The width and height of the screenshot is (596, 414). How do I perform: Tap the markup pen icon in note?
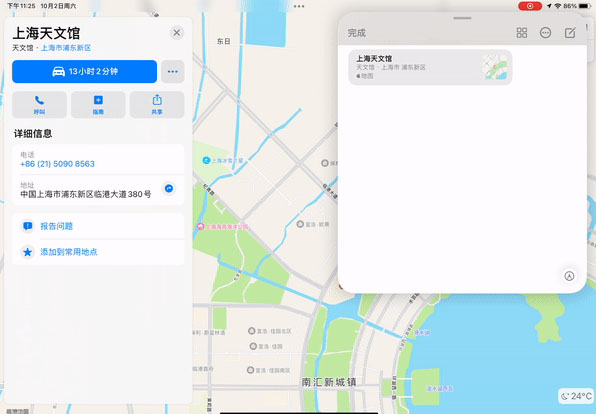pos(569,276)
